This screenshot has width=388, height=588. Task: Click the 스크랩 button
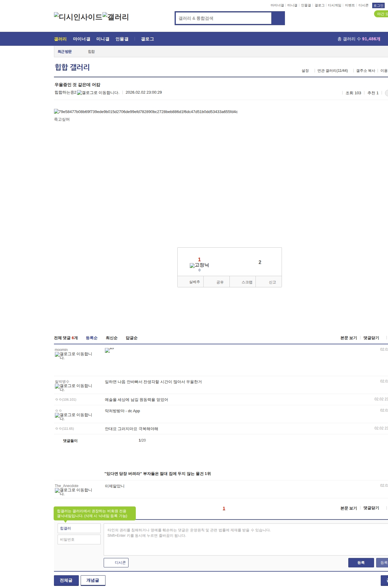(x=243, y=282)
